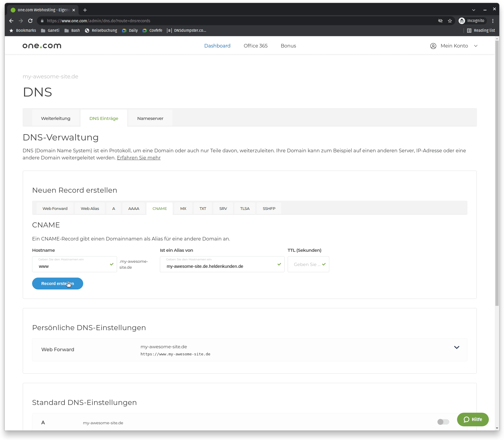Click the Record erstellen button
The height and width of the screenshot is (440, 504).
[x=58, y=284]
